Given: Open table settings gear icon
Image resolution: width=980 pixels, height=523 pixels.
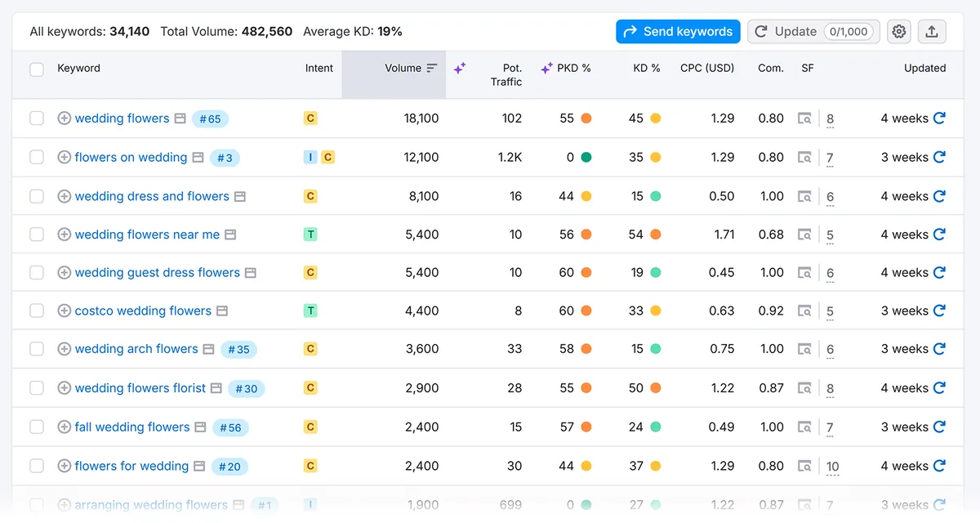Looking at the screenshot, I should pos(899,32).
